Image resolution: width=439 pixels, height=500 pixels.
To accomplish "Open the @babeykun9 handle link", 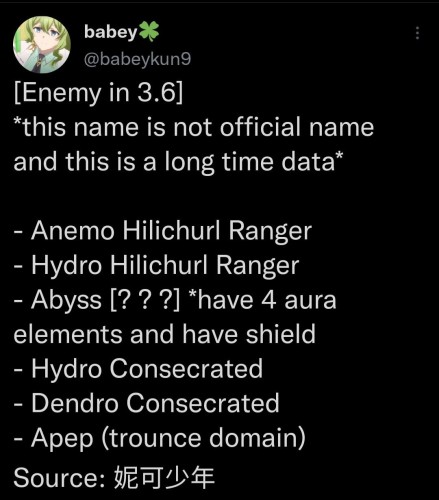I will pyautogui.click(x=137, y=59).
